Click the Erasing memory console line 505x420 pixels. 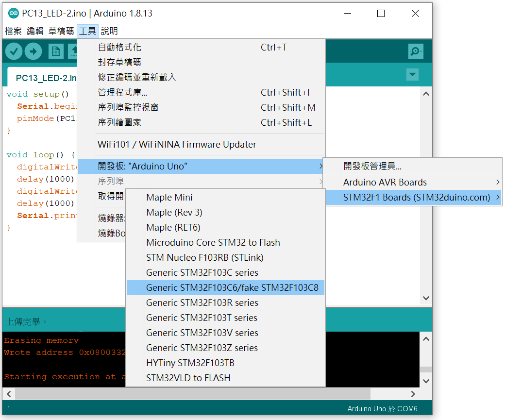pos(41,340)
